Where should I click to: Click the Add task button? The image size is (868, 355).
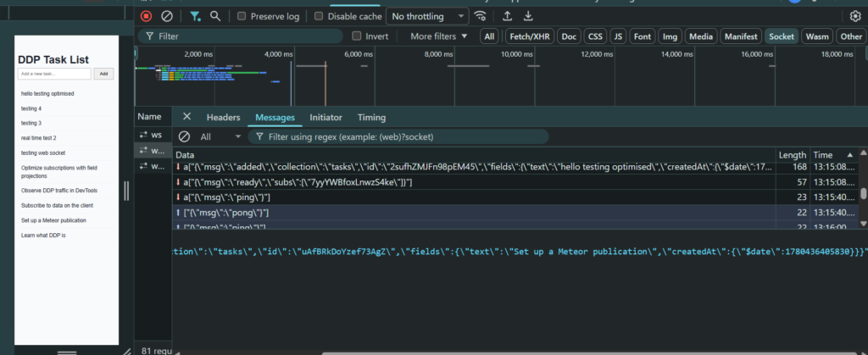click(x=103, y=74)
